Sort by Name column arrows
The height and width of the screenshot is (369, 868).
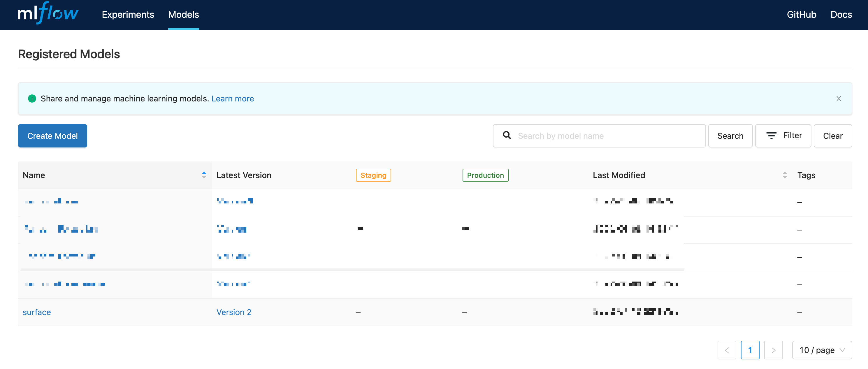[204, 175]
